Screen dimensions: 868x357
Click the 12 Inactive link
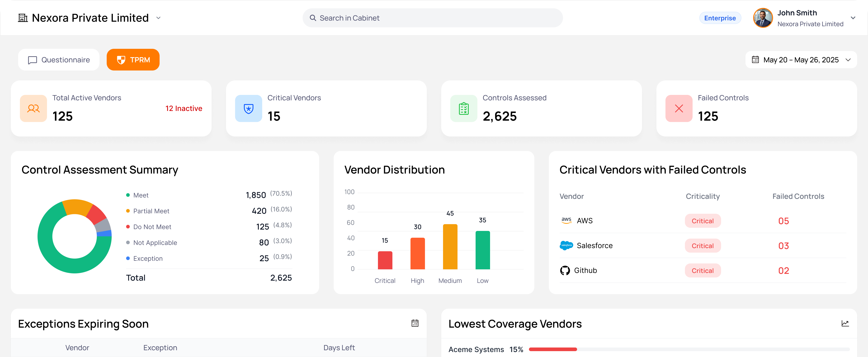[x=184, y=108]
